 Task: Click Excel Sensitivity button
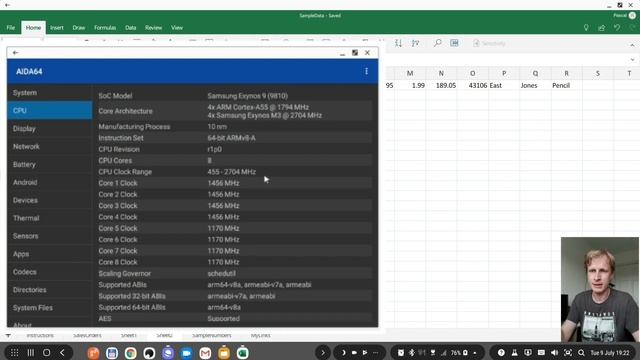click(x=489, y=43)
